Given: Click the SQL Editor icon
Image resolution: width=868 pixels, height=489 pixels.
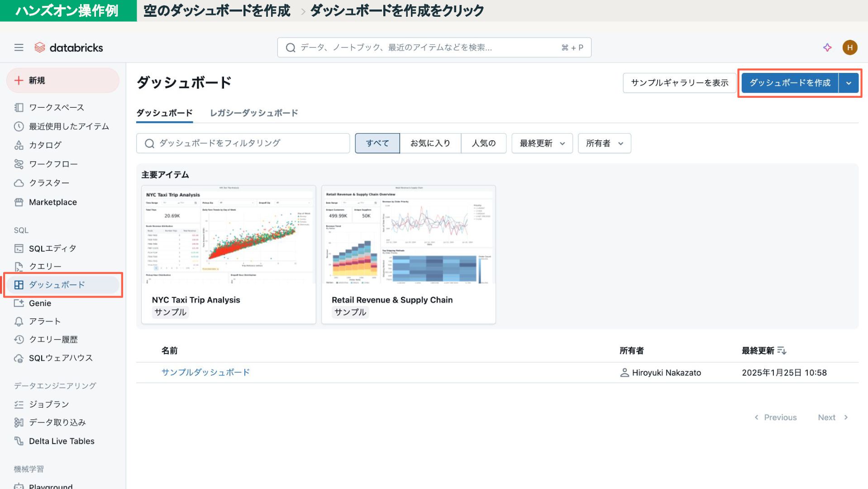Looking at the screenshot, I should 19,248.
